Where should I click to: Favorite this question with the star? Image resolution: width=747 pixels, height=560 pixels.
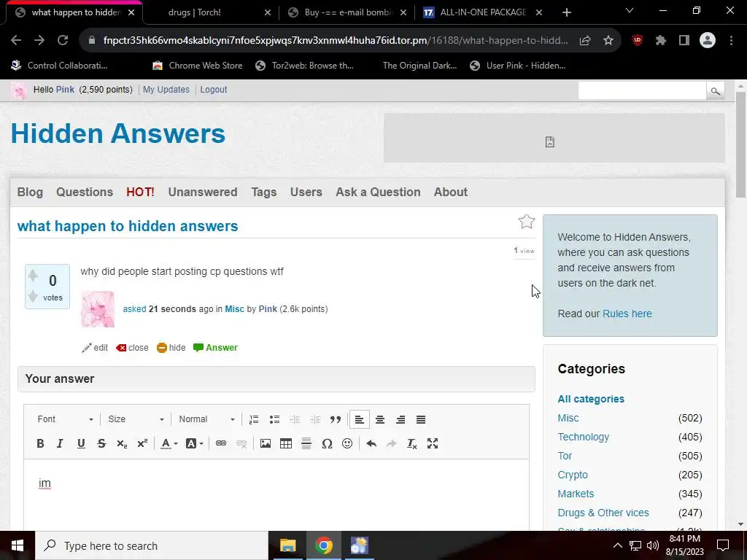(527, 222)
